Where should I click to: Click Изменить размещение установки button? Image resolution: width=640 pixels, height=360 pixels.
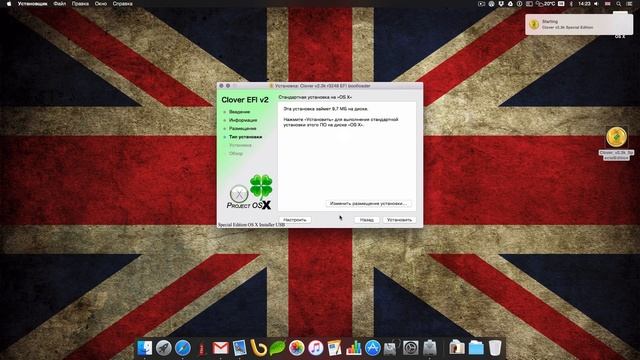368,203
